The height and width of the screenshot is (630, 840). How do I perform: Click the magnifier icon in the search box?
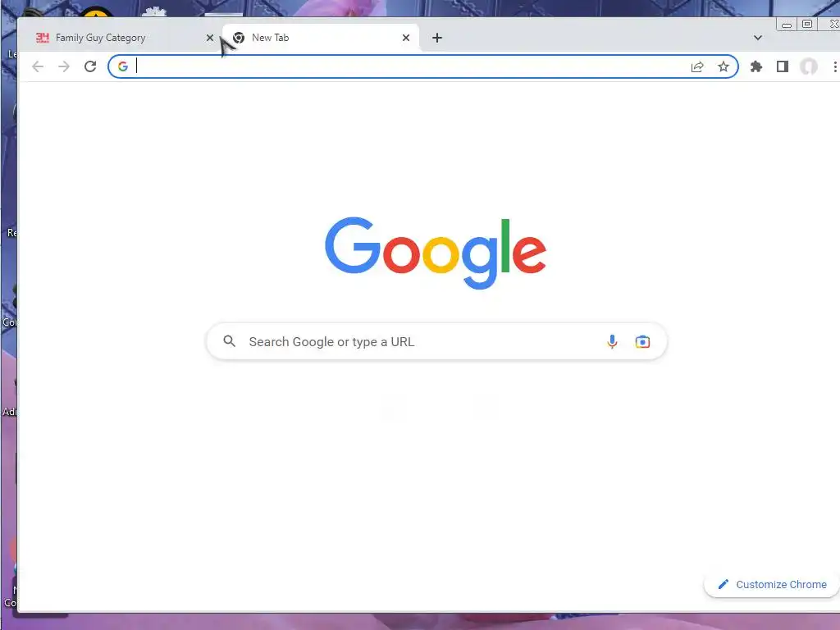point(230,341)
